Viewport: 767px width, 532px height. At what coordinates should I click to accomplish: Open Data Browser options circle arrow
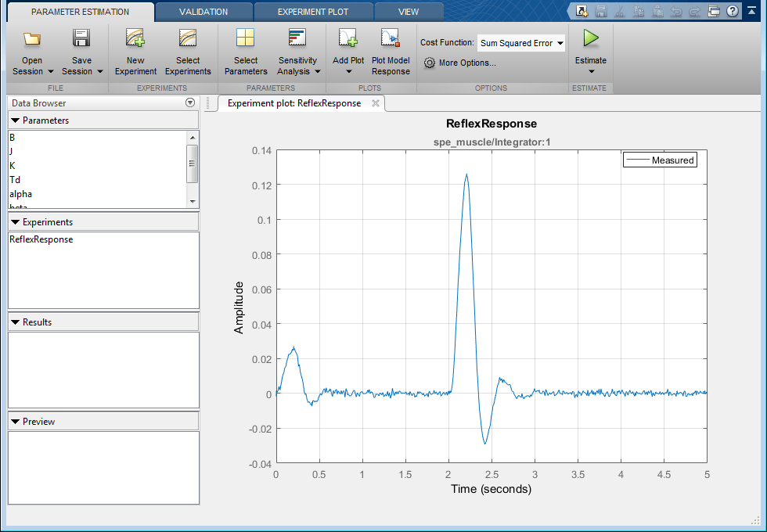point(190,102)
